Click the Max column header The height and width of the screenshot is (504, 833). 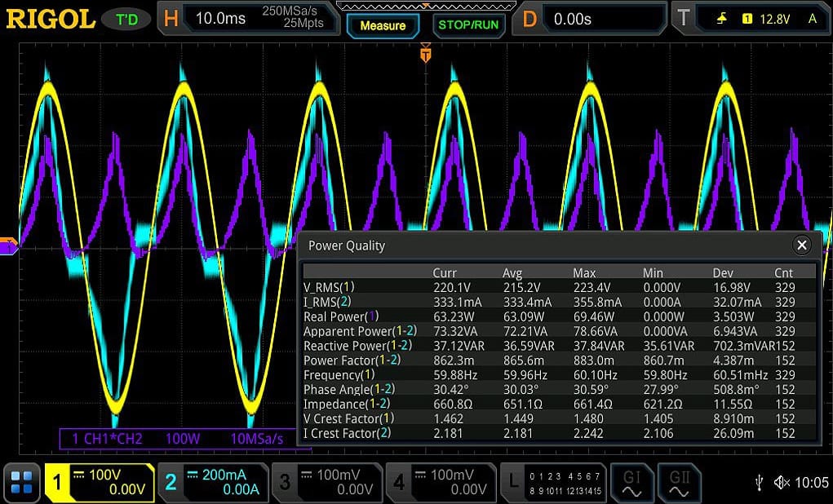(x=584, y=273)
